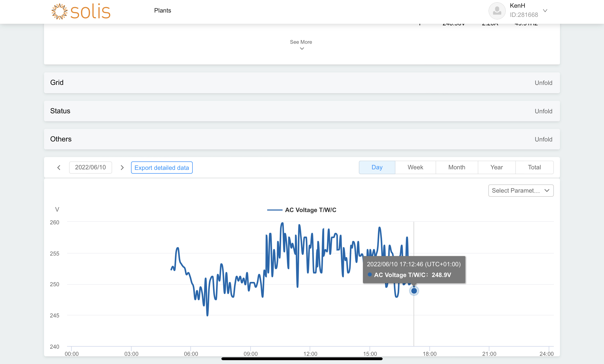Screen dimensions: 604x364
Task: Open the Plants menu
Action: click(x=163, y=10)
